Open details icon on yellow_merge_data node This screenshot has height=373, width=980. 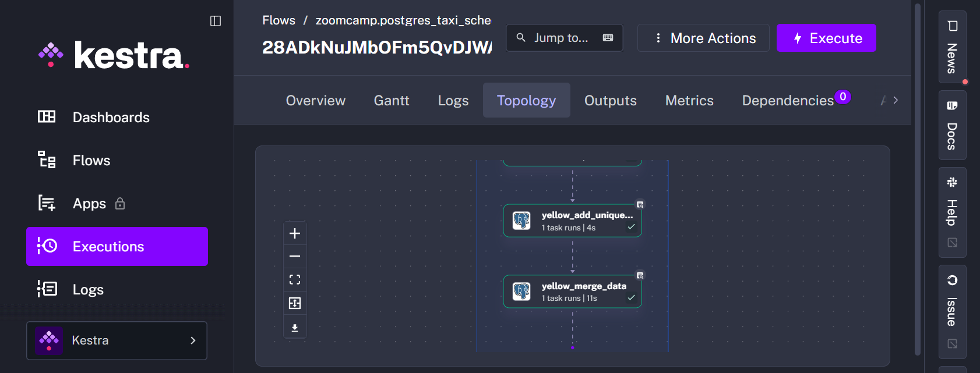tap(640, 275)
